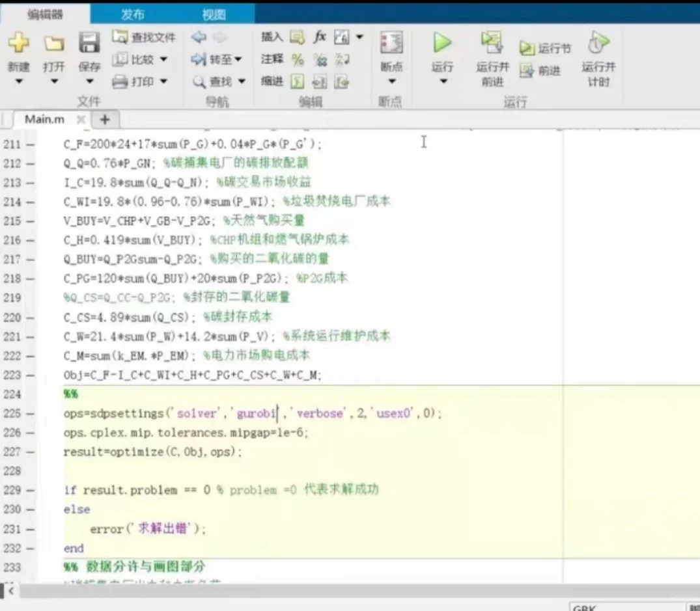Set breakpoint dash at line 223
Screen dimensions: 700x611
30,375
